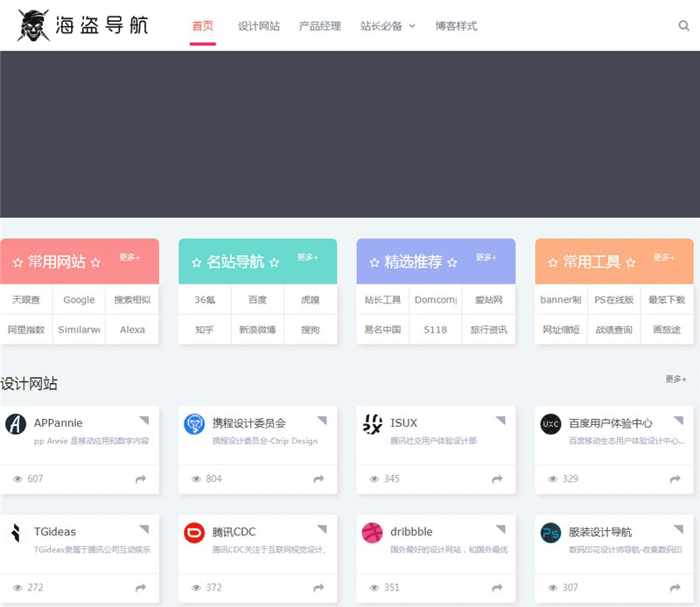Open the TGideas card title
Viewport: 700px width, 607px height.
pyautogui.click(x=55, y=532)
